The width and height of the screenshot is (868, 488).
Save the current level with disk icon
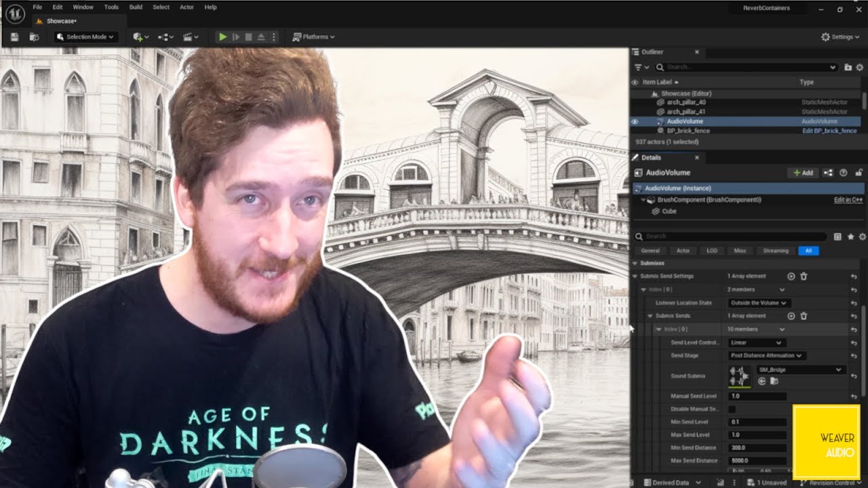pos(14,37)
